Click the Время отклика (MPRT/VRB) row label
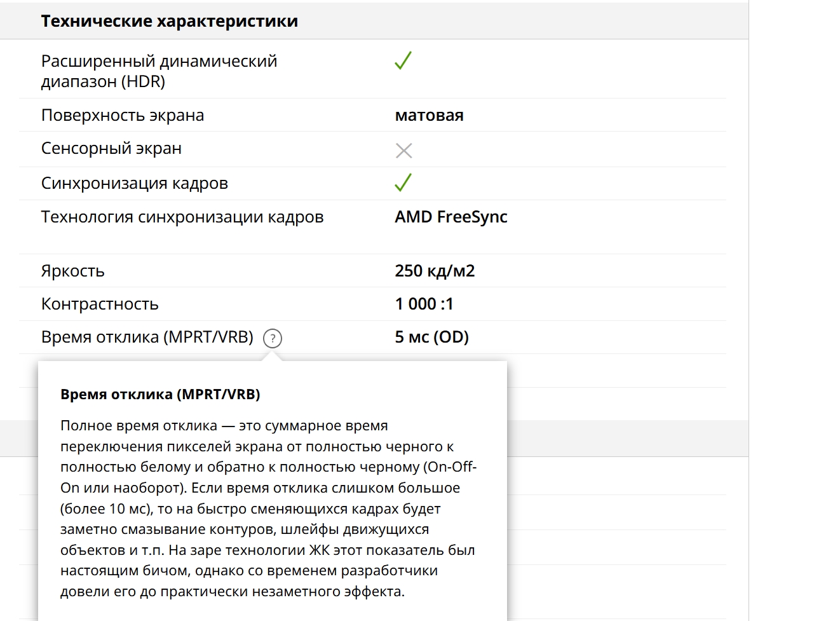 pyautogui.click(x=147, y=337)
